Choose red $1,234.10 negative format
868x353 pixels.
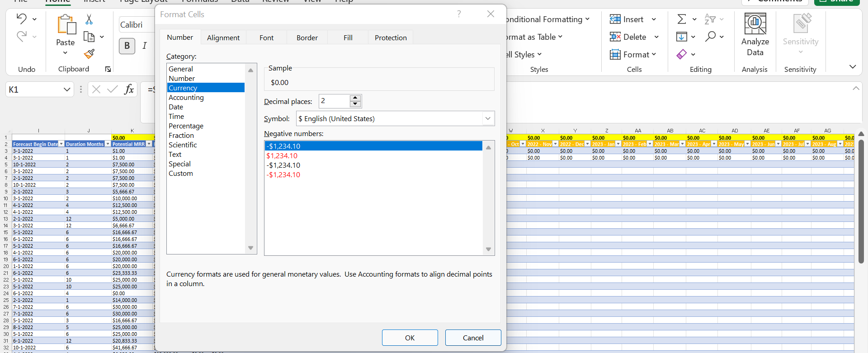[373, 155]
